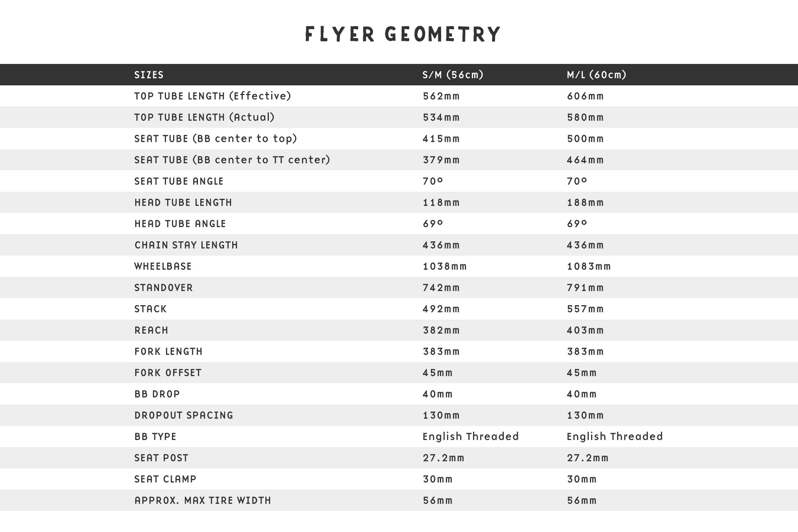Click the STACK row label

point(150,309)
